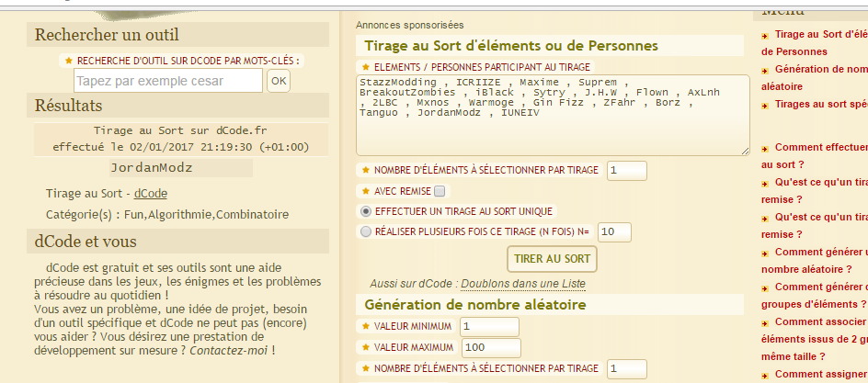Click elements-per-draw field in random number generator
868x383 pixels.
coord(627,368)
